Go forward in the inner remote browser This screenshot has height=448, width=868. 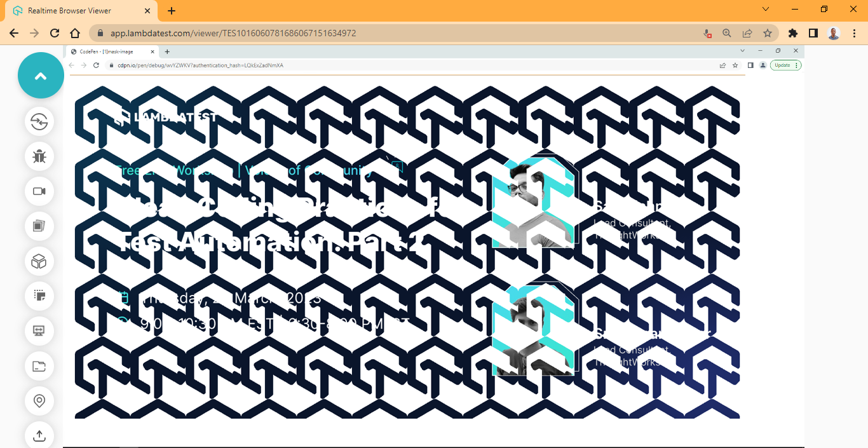(x=84, y=65)
